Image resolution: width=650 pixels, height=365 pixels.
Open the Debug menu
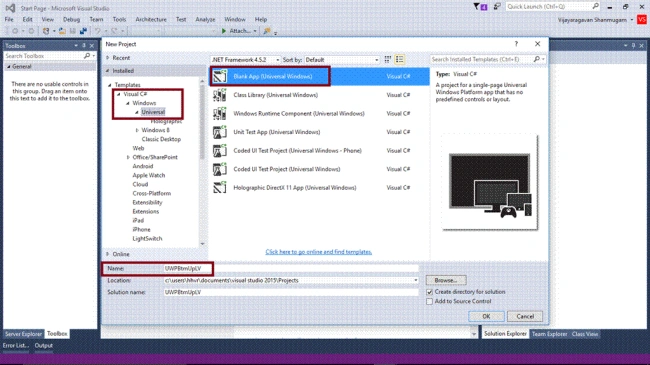[71, 19]
